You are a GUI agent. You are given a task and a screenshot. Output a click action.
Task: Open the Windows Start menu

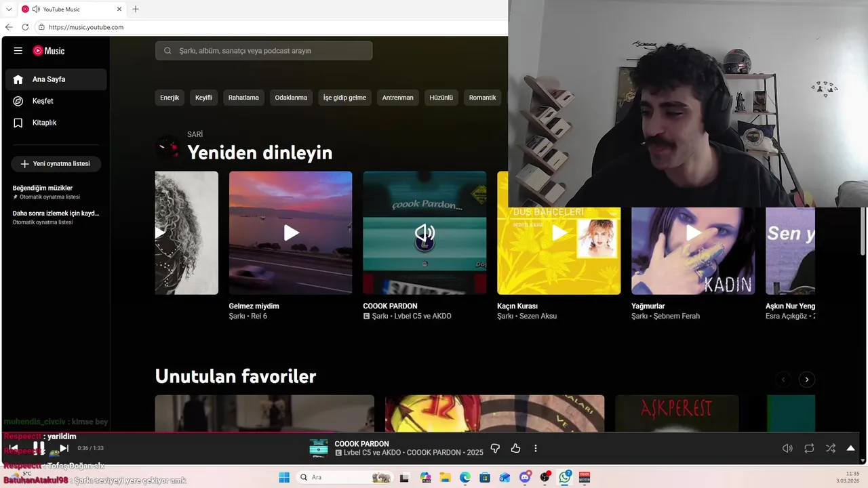[x=283, y=477]
